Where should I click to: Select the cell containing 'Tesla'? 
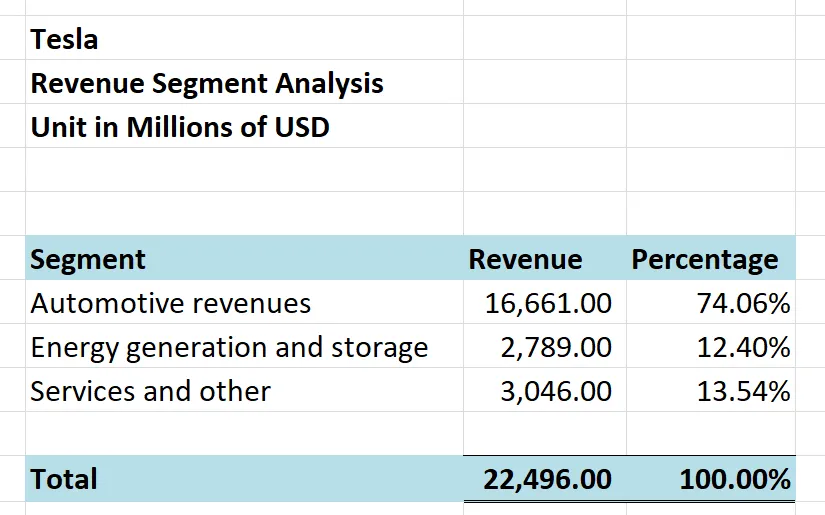pos(244,38)
